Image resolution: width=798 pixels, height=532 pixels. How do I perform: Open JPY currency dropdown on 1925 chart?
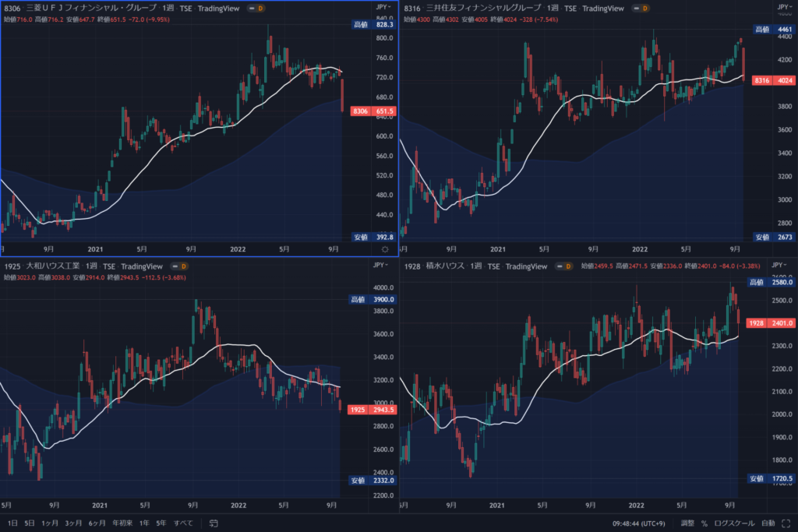(380, 265)
